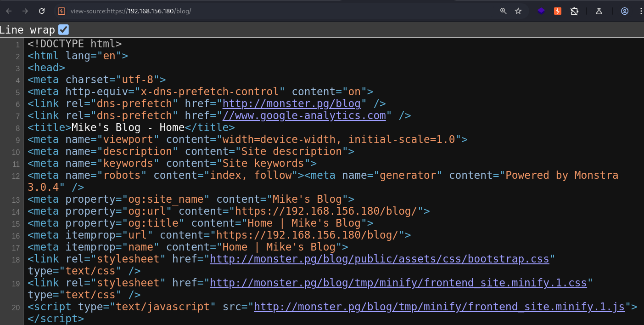Image resolution: width=644 pixels, height=325 pixels.
Task: Click the og:url meta content URL
Action: (326, 211)
